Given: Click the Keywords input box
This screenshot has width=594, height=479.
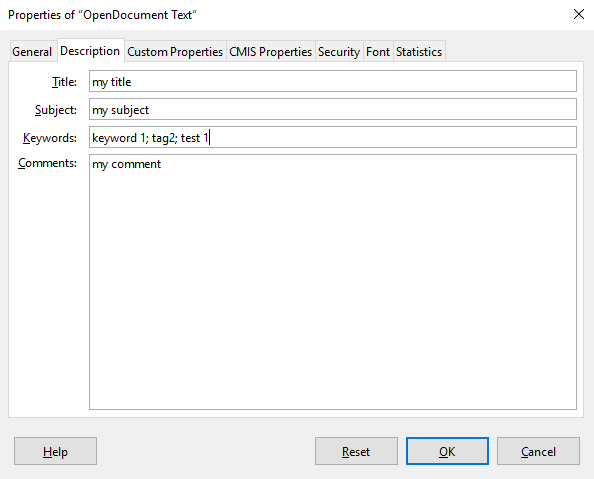Looking at the screenshot, I should click(333, 137).
